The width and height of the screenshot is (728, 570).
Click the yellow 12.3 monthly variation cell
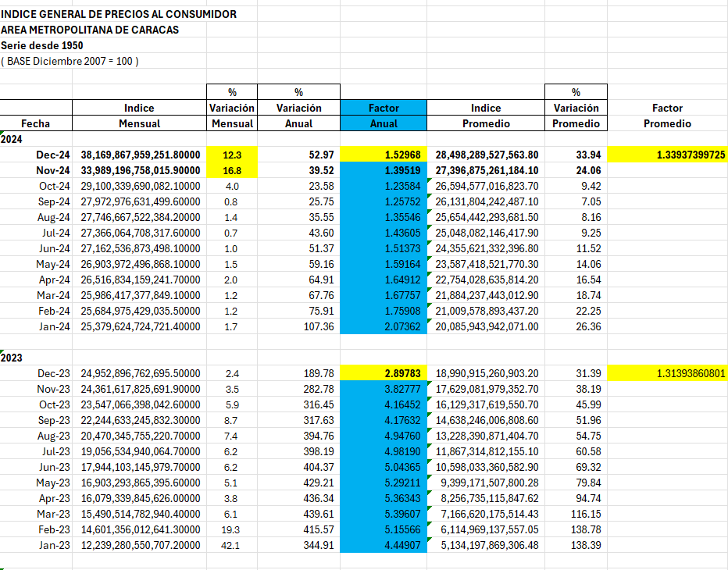[x=232, y=155]
